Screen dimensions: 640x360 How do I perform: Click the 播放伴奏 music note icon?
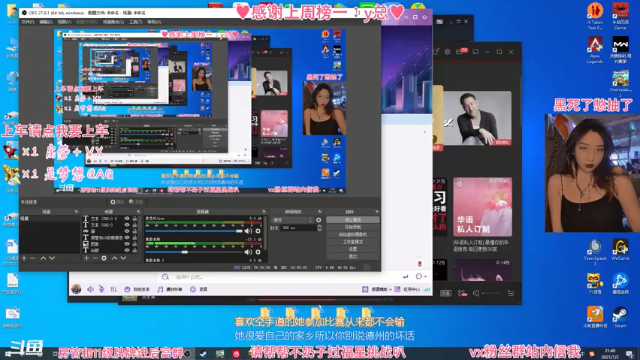[160, 289]
